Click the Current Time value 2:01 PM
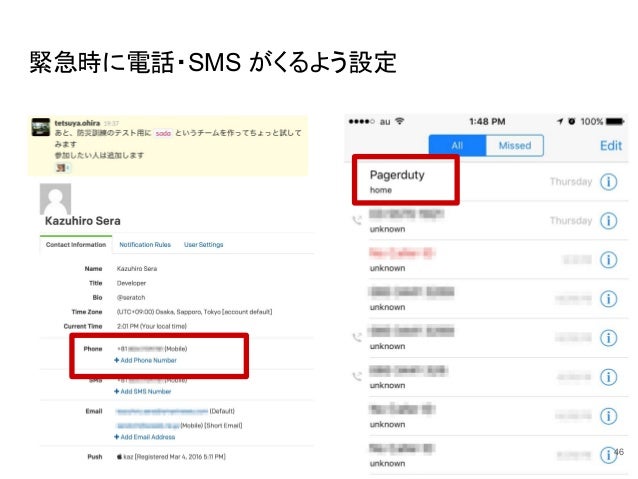Viewport: 638px width, 479px height. [151, 326]
